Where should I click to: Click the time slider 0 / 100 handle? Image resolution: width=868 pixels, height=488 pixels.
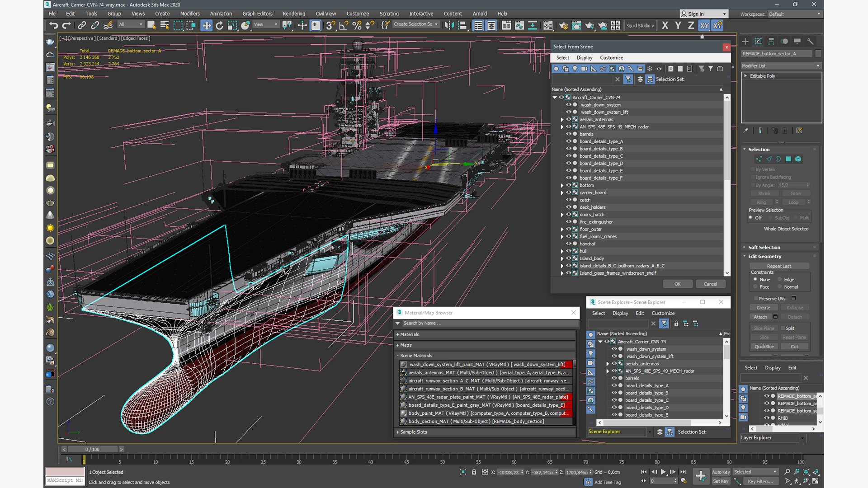click(x=93, y=450)
